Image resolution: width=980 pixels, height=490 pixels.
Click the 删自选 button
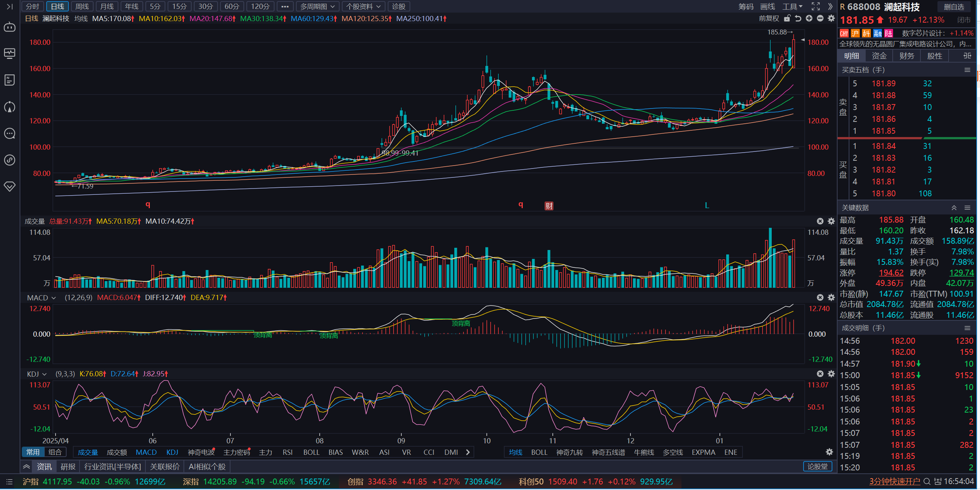click(x=954, y=7)
